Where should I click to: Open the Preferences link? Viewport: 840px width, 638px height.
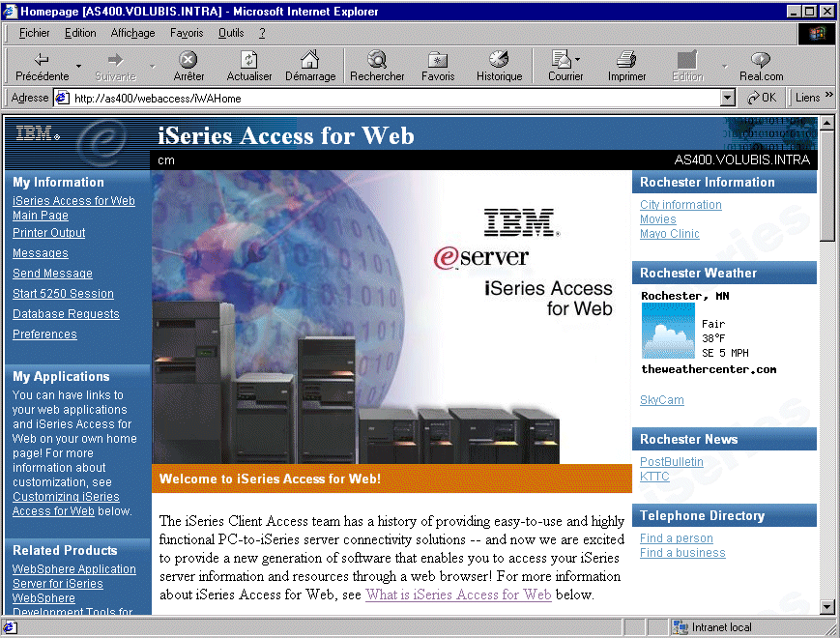point(44,334)
